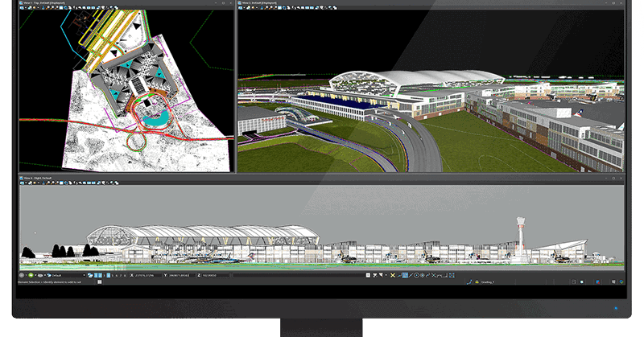This screenshot has height=337, width=644.
Task: Toggle view 5 button in view toggles
Action: click(x=113, y=275)
